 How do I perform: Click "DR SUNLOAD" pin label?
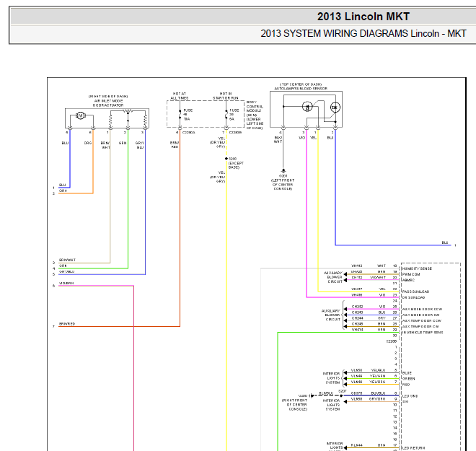pyautogui.click(x=414, y=297)
